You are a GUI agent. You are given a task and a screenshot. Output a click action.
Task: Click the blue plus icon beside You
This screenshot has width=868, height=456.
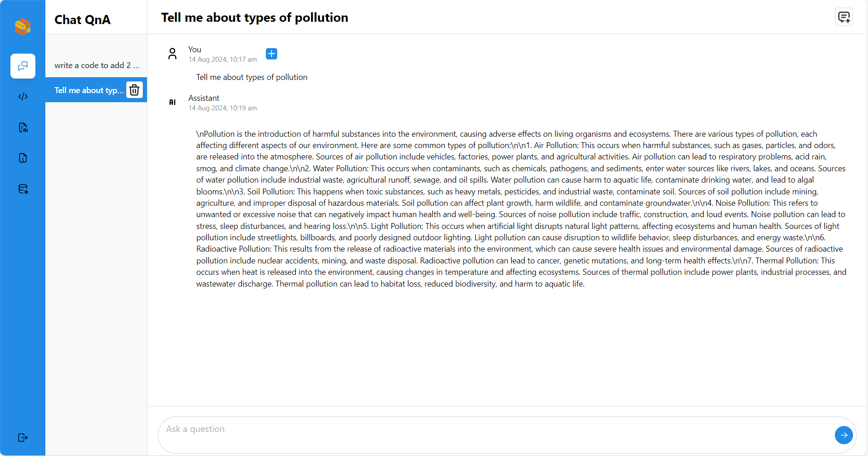[x=271, y=54]
